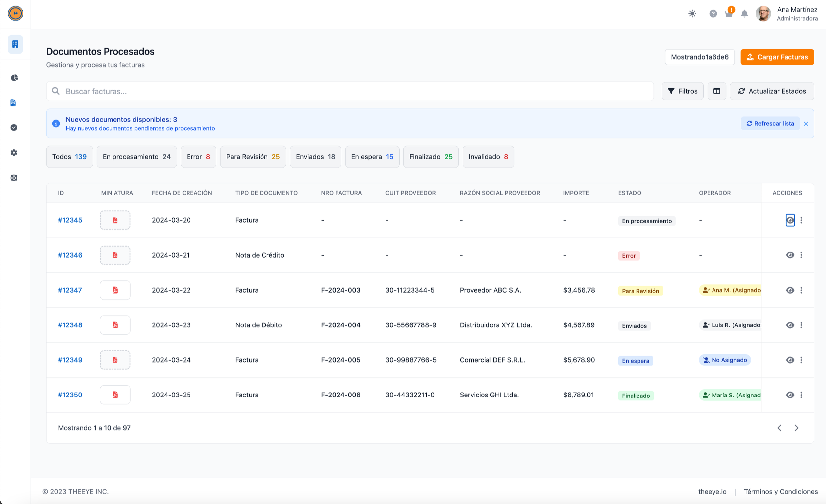The width and height of the screenshot is (826, 504).
Task: Toggle column view layout button
Action: [x=717, y=91]
